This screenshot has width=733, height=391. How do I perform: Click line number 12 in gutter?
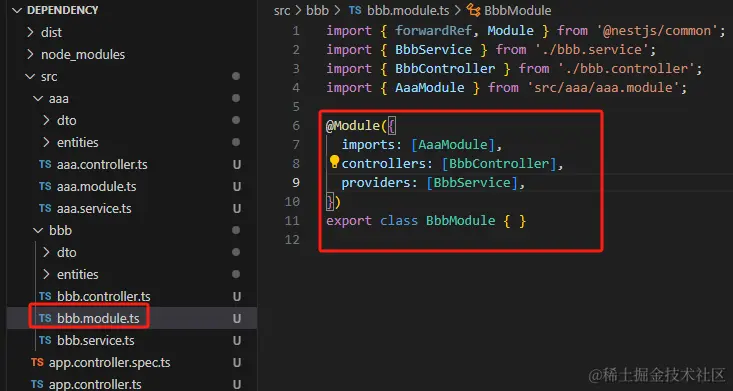[x=292, y=239]
